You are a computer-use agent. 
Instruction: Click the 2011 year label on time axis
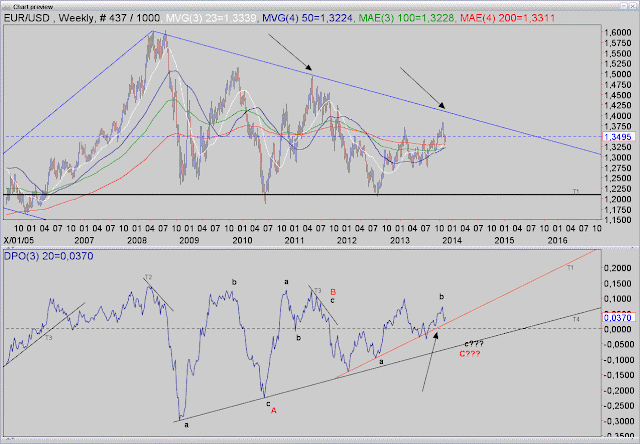(x=294, y=240)
